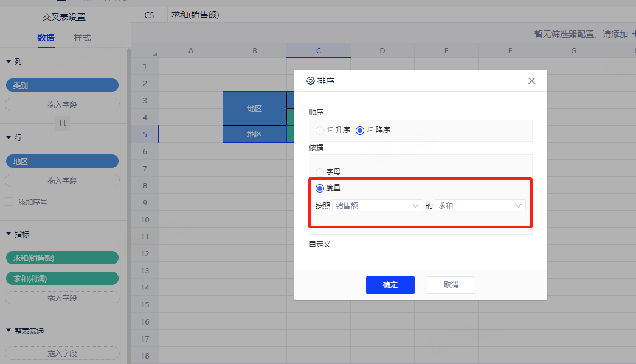
Task: Click the add filter plus icon
Action: click(x=633, y=34)
